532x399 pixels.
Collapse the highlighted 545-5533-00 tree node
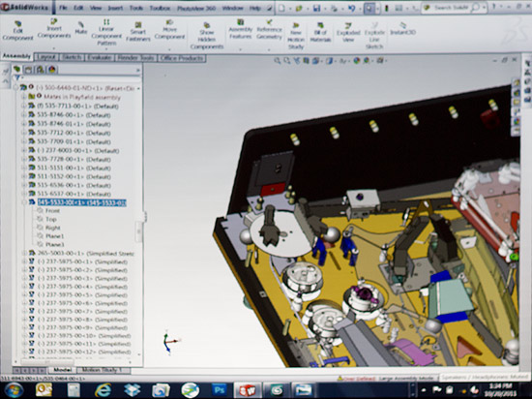coord(24,202)
